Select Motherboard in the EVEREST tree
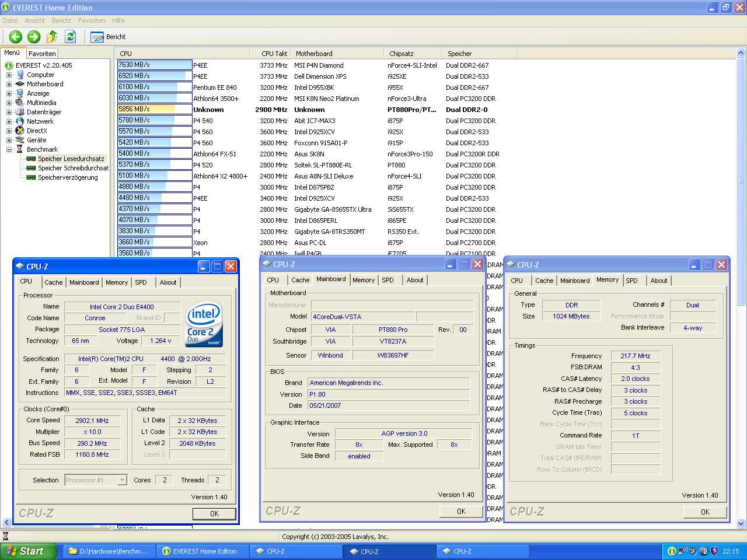 tap(45, 84)
